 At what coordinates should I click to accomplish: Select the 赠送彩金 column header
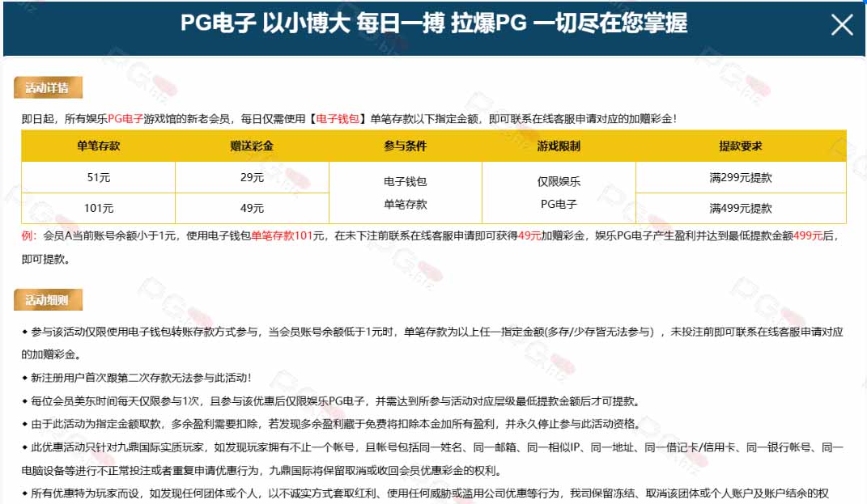(252, 146)
